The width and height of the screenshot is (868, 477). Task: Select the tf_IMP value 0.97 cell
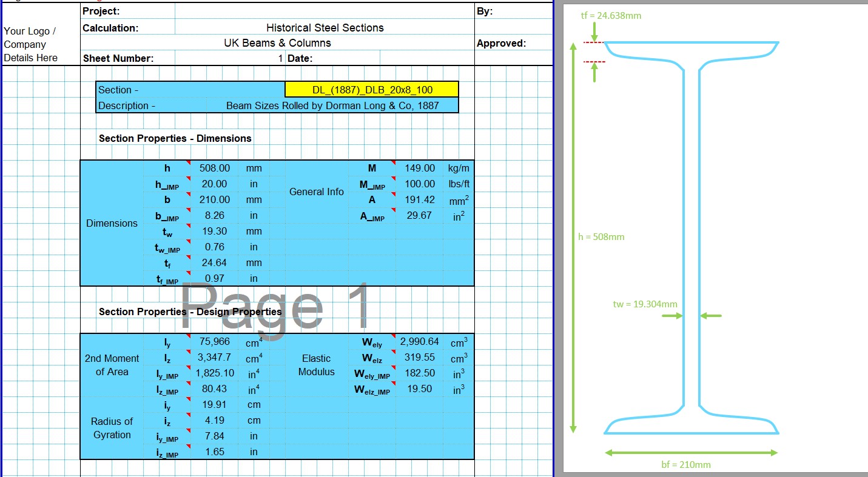coord(215,278)
